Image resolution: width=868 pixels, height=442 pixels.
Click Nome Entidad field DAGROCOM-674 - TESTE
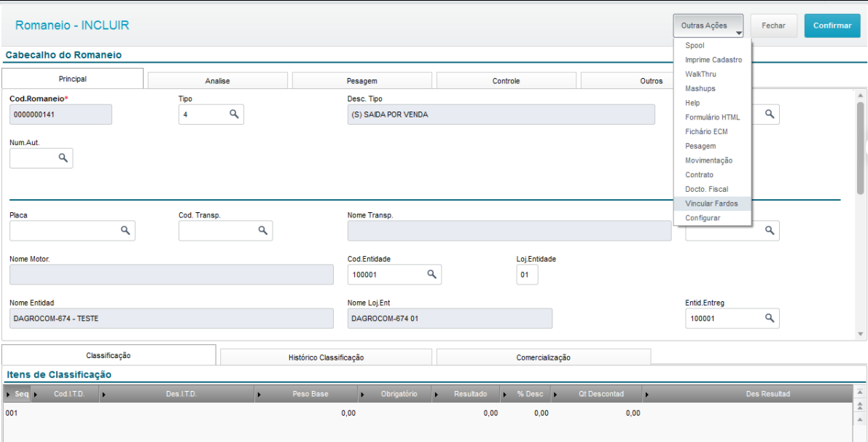171,319
